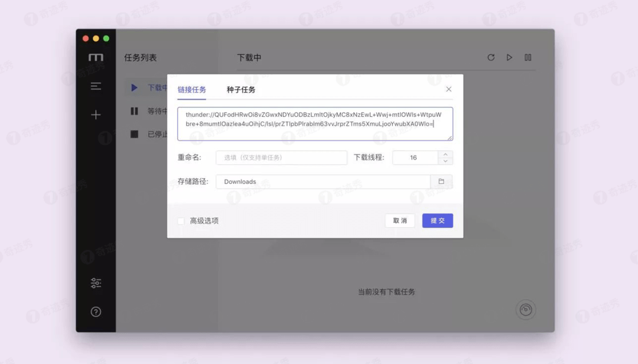Click the green maximize window dot
638x364 pixels.
click(x=106, y=38)
